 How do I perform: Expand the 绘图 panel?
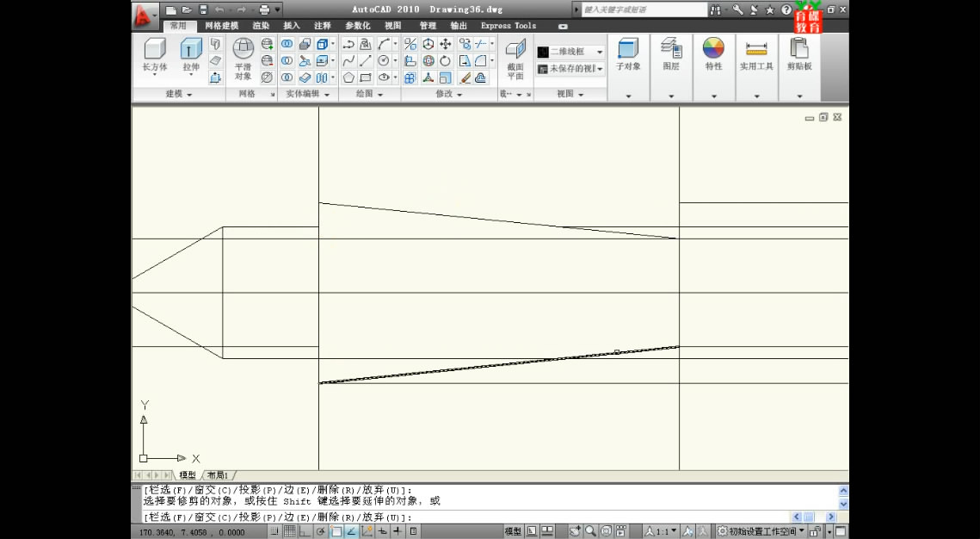click(x=369, y=94)
